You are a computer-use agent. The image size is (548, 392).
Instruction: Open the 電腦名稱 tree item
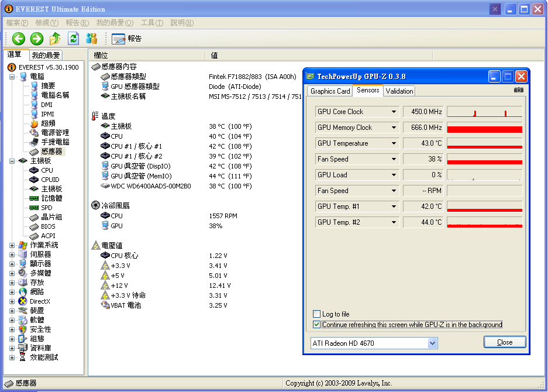pyautogui.click(x=55, y=95)
